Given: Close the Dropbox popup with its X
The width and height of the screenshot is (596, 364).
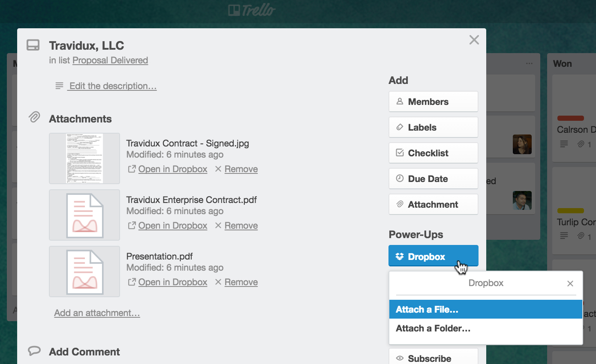Looking at the screenshot, I should click(570, 283).
